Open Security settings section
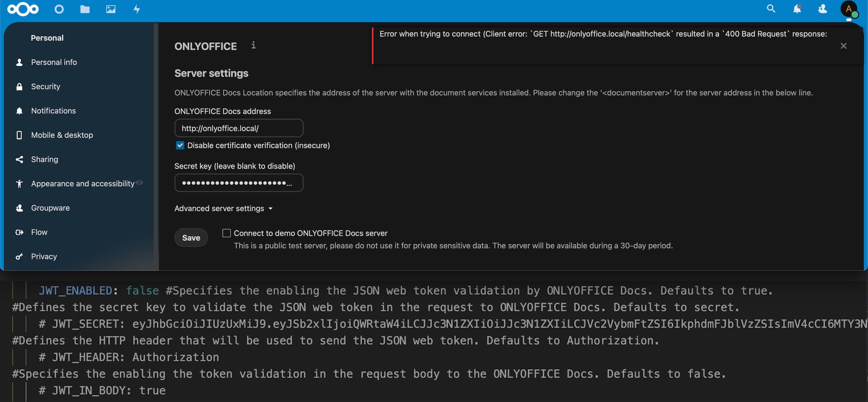Image resolution: width=868 pixels, height=402 pixels. [46, 87]
